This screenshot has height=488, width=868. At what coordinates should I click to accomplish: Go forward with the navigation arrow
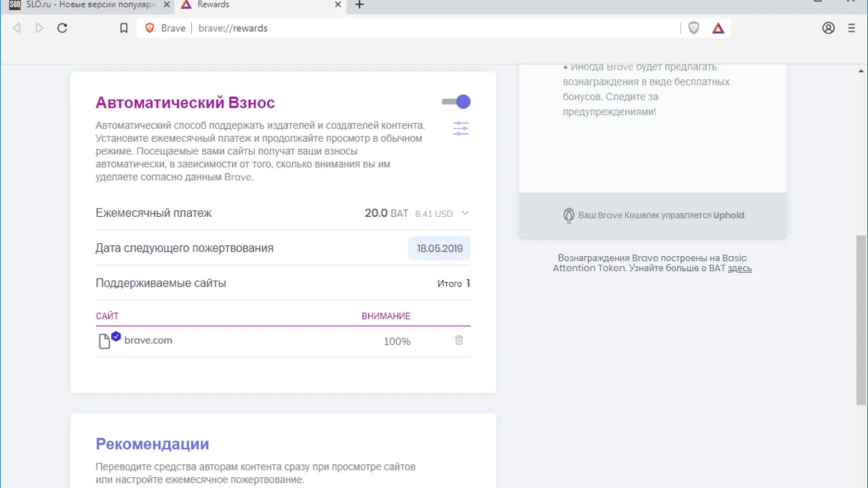(39, 28)
